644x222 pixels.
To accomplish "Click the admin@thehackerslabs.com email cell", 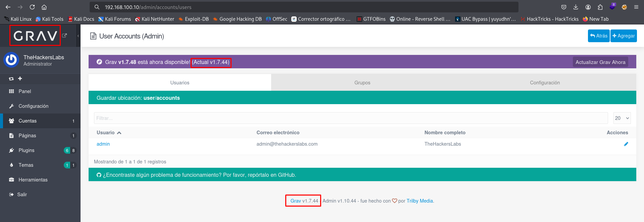I will tap(287, 144).
